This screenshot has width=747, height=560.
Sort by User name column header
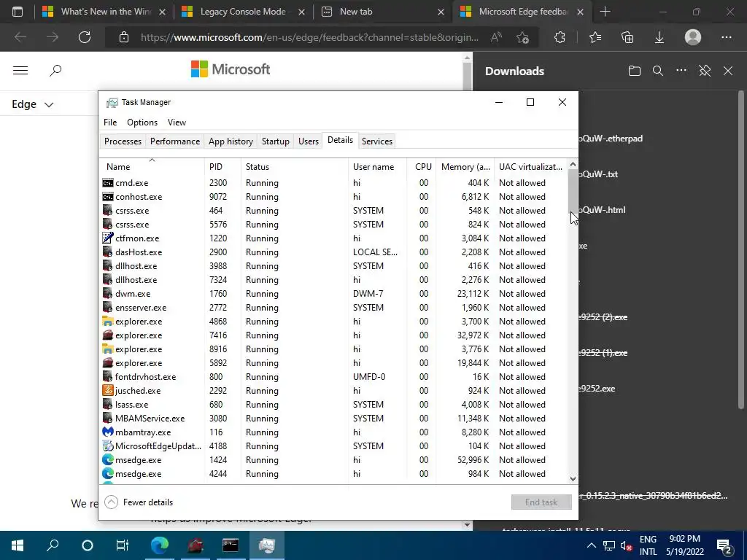click(x=377, y=167)
